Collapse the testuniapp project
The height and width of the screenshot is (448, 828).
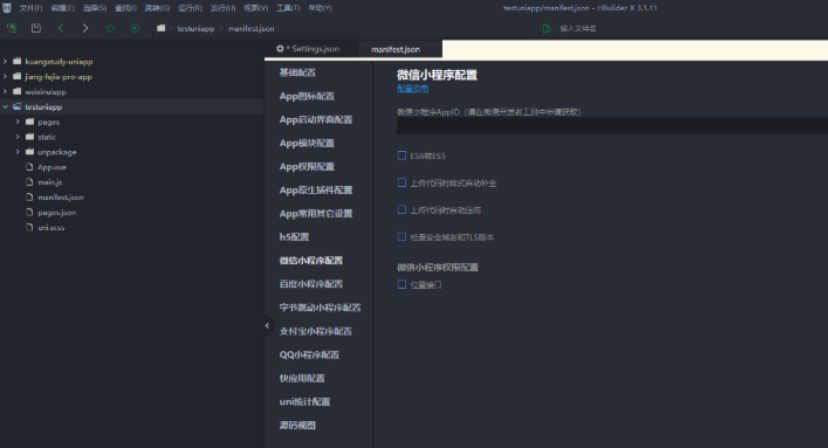(5, 107)
